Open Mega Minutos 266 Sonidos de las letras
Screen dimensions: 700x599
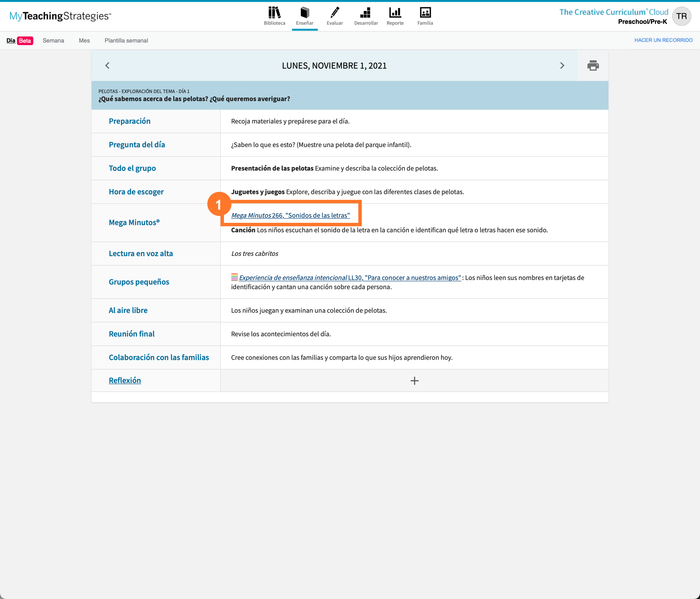pos(290,216)
